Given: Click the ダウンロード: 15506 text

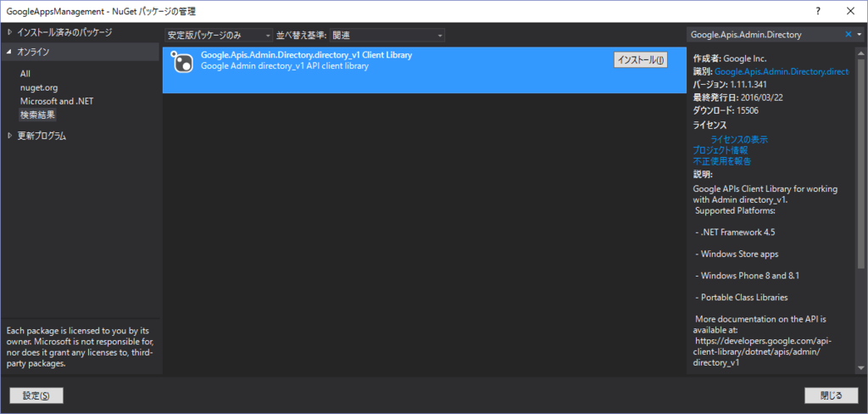Looking at the screenshot, I should coord(726,110).
